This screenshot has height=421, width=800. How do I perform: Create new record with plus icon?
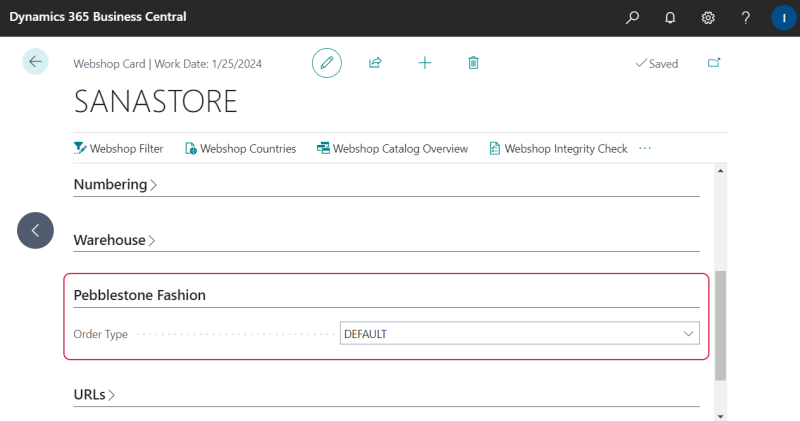point(424,63)
